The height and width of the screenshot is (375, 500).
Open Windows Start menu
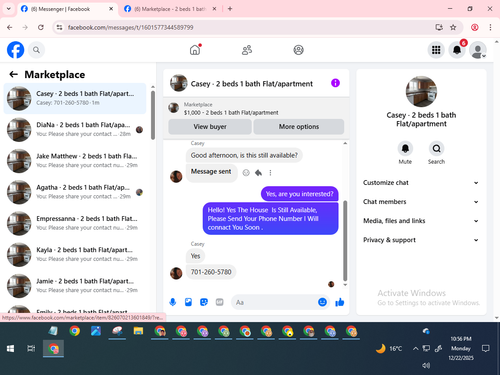coord(11,349)
